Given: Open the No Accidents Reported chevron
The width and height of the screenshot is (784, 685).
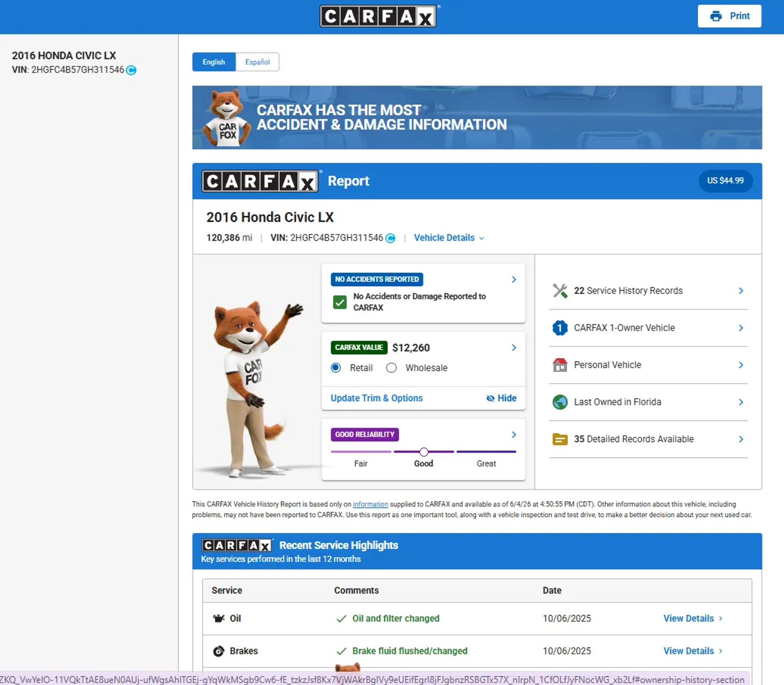Looking at the screenshot, I should tap(514, 280).
